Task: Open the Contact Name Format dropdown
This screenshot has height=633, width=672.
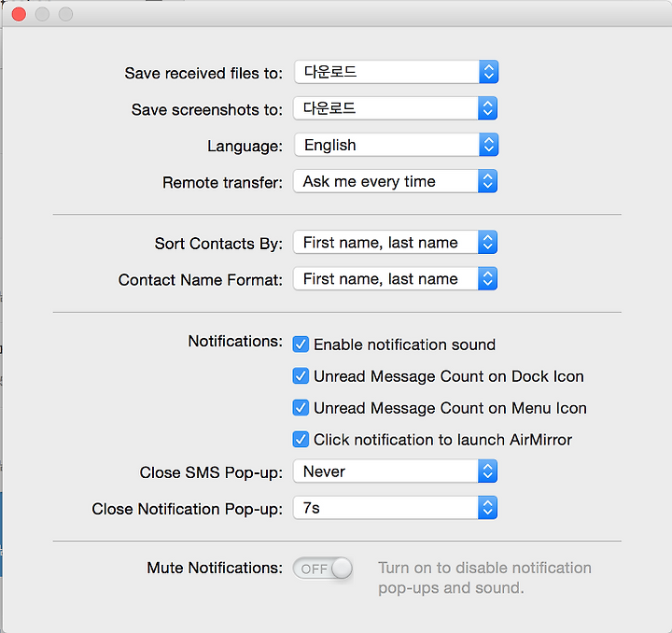Action: coord(395,278)
